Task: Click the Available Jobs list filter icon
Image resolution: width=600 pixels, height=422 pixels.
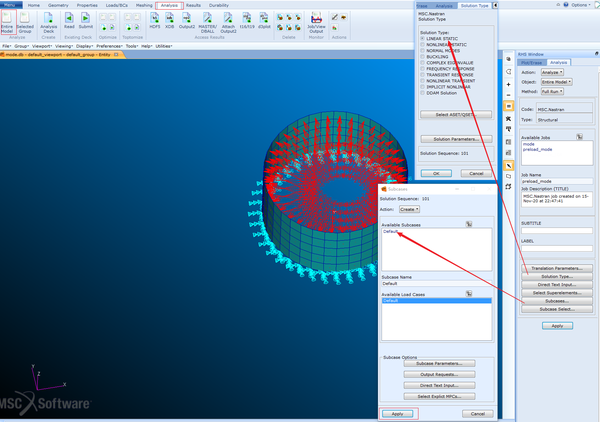Action: 580,137
